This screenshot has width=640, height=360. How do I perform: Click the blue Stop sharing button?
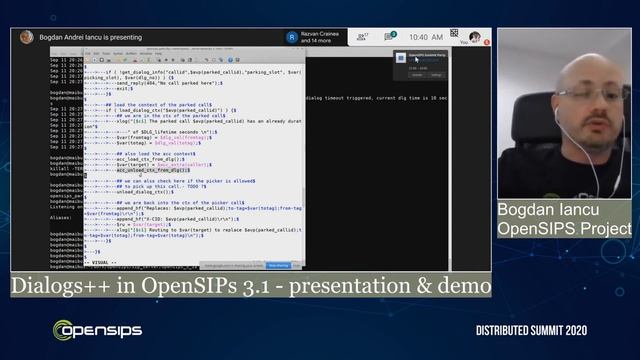click(278, 265)
